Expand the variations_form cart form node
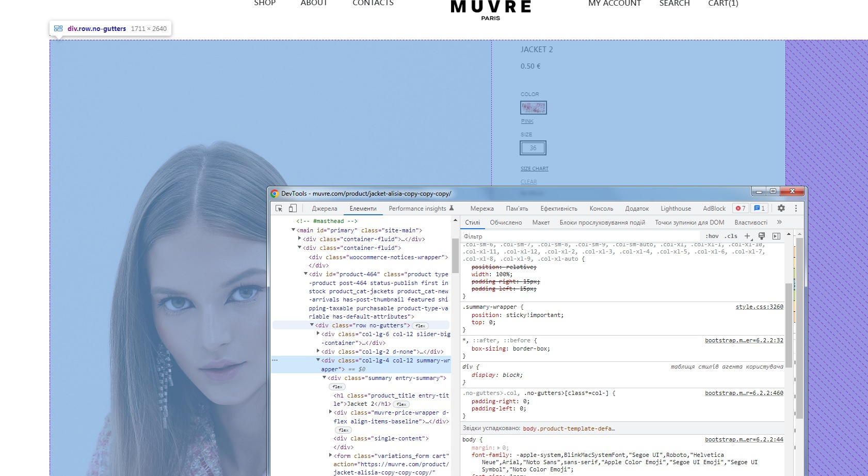 point(330,455)
